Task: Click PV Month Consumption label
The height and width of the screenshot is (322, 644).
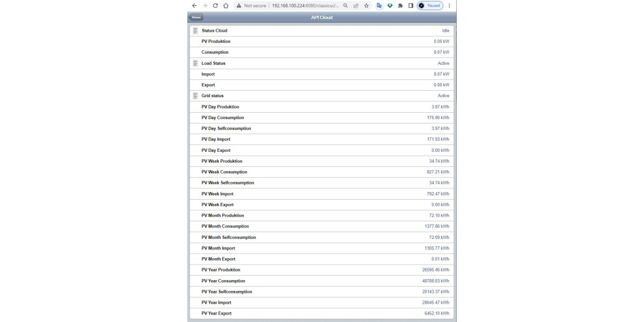Action: 225,226
